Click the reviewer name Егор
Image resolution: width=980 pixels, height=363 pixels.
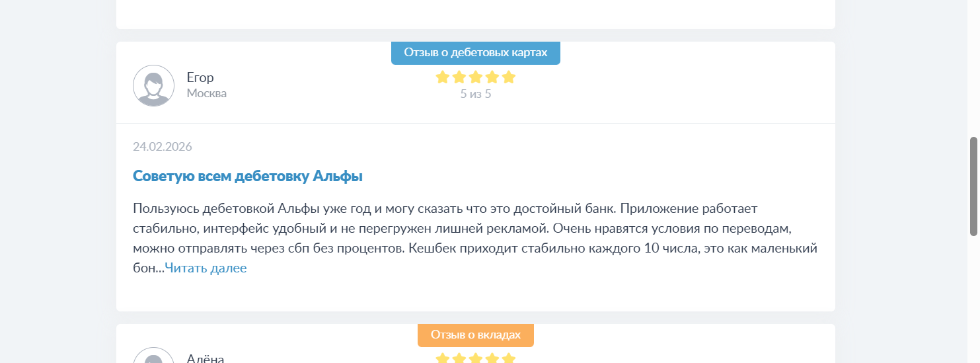coord(200,77)
